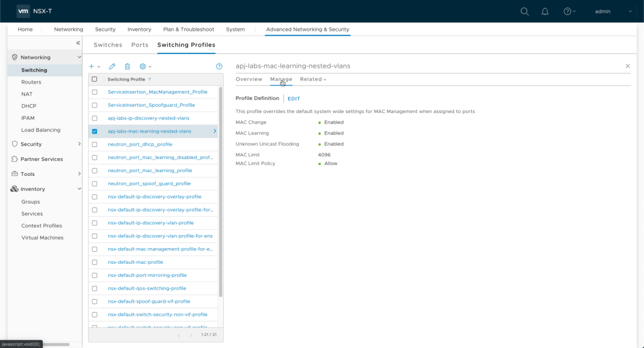The height and width of the screenshot is (348, 644).
Task: Click the search magnifier icon in header
Action: (525, 11)
